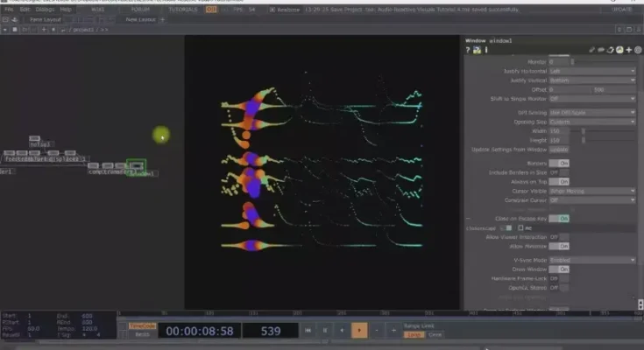Open the Edit menu
Image resolution: width=644 pixels, height=350 pixels.
point(24,10)
